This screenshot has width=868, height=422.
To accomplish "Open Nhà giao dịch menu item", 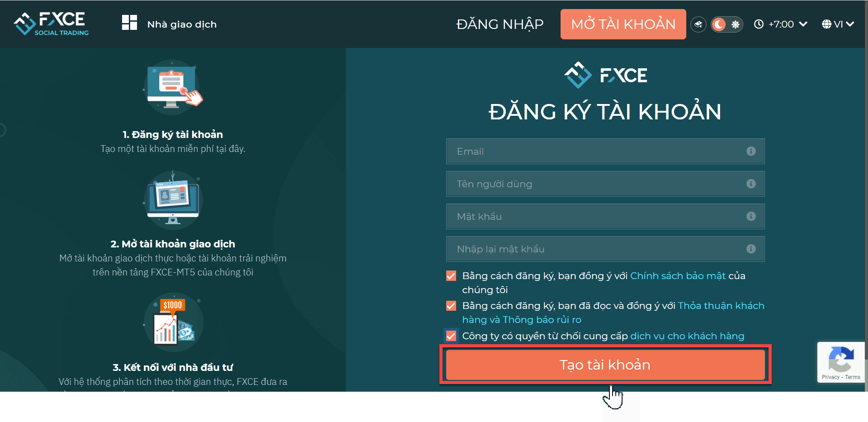I will click(x=182, y=24).
